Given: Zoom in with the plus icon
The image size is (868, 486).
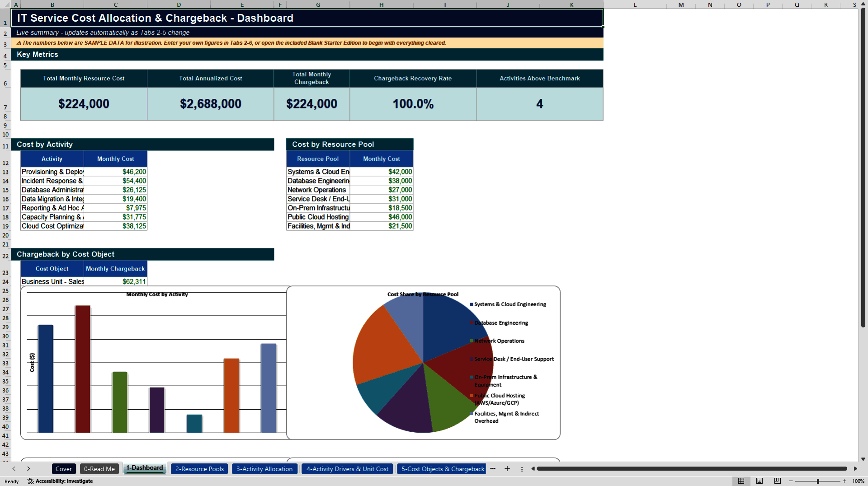Looking at the screenshot, I should coord(844,481).
